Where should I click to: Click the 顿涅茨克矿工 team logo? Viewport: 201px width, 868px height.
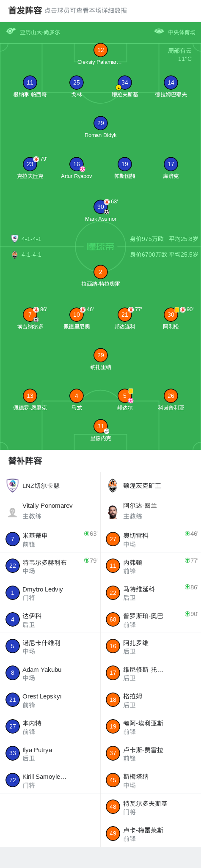[x=113, y=486]
